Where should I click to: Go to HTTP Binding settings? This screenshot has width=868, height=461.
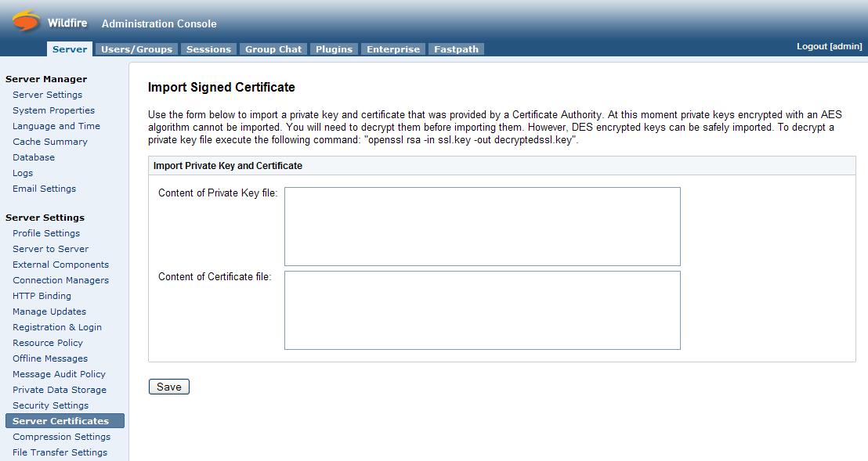(x=42, y=296)
